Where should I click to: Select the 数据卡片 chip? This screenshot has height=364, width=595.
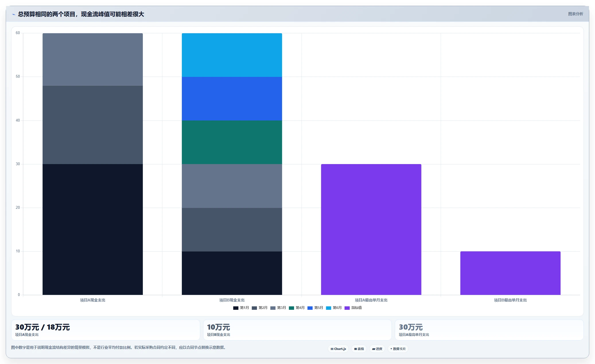coord(398,349)
